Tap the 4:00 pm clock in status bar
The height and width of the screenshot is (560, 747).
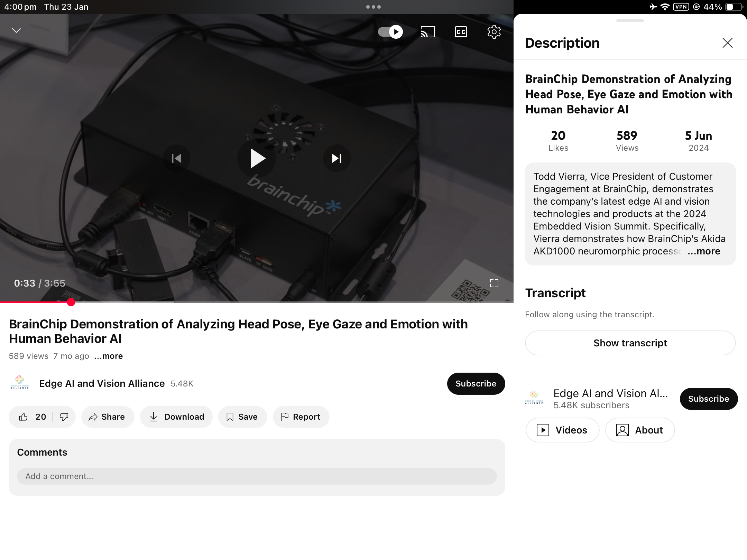pos(20,7)
